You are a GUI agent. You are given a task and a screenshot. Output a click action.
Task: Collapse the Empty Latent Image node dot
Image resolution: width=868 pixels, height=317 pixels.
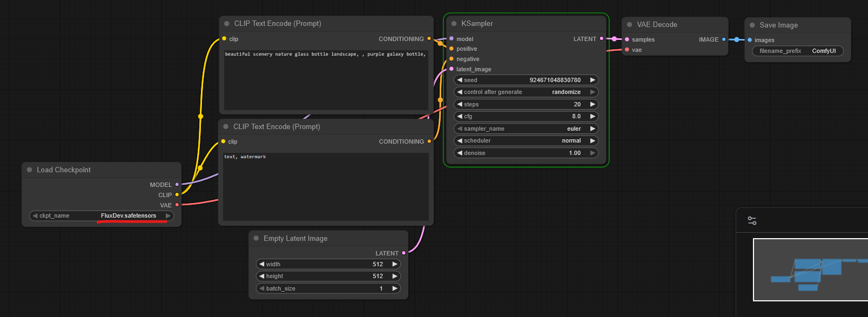[256, 238]
